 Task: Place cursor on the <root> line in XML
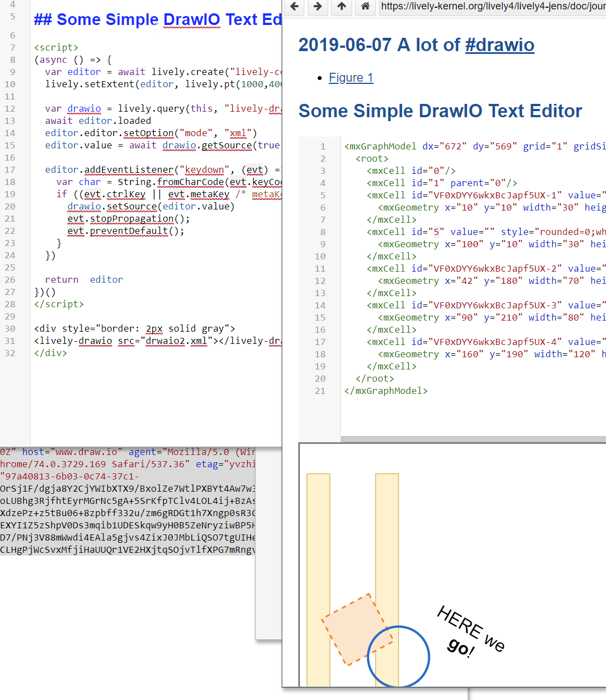(x=372, y=159)
